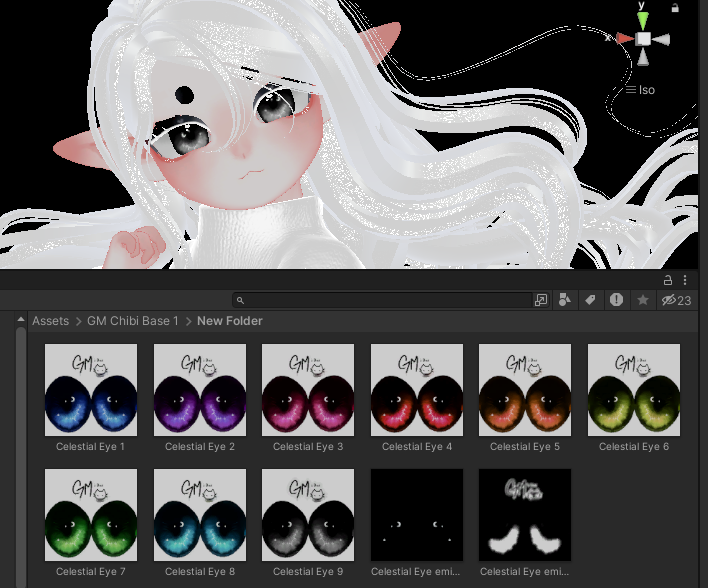Click the 'Celestial Eye 9' name label

pyautogui.click(x=308, y=572)
